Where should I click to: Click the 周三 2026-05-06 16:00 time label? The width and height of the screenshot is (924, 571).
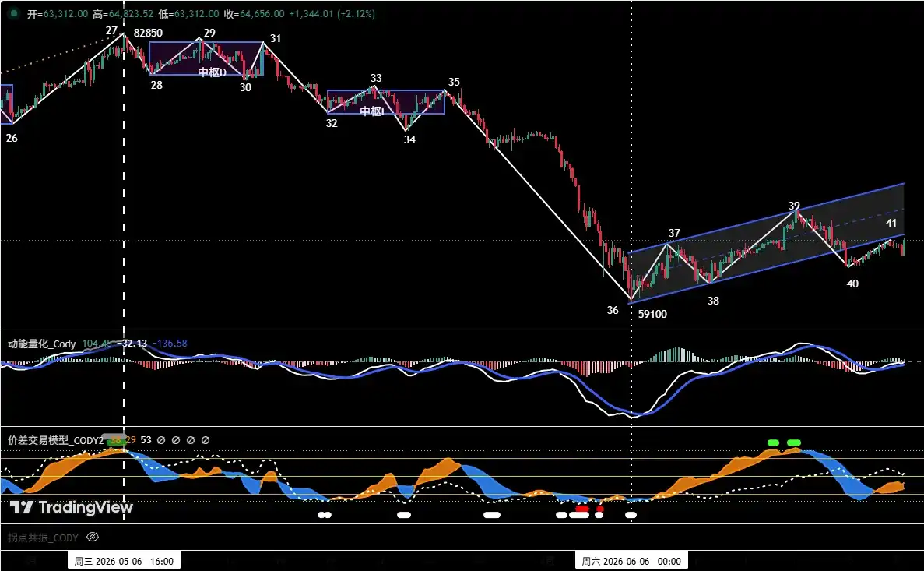(124, 561)
